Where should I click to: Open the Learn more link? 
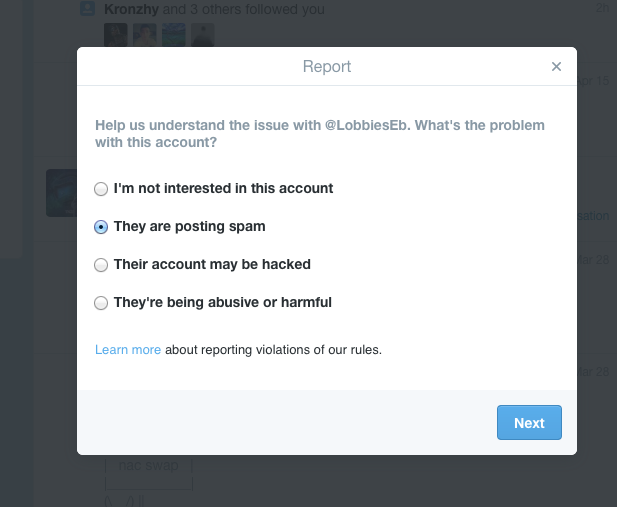pyautogui.click(x=128, y=350)
